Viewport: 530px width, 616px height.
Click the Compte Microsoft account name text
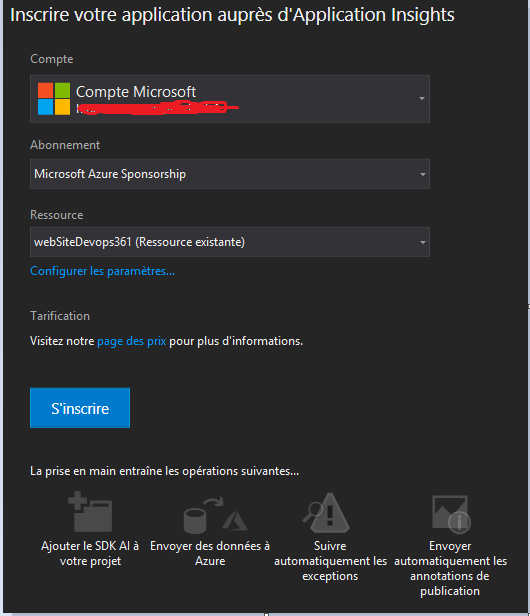pos(136,92)
